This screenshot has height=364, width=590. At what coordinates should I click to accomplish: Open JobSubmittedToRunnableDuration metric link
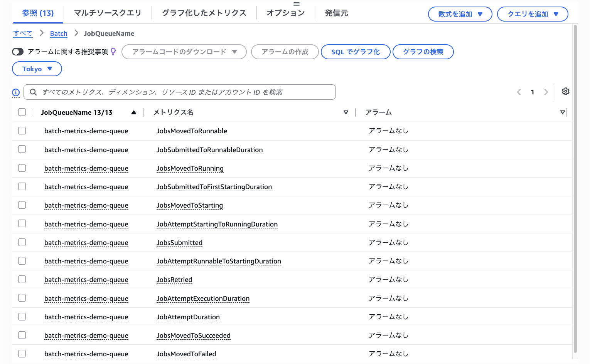(x=210, y=150)
